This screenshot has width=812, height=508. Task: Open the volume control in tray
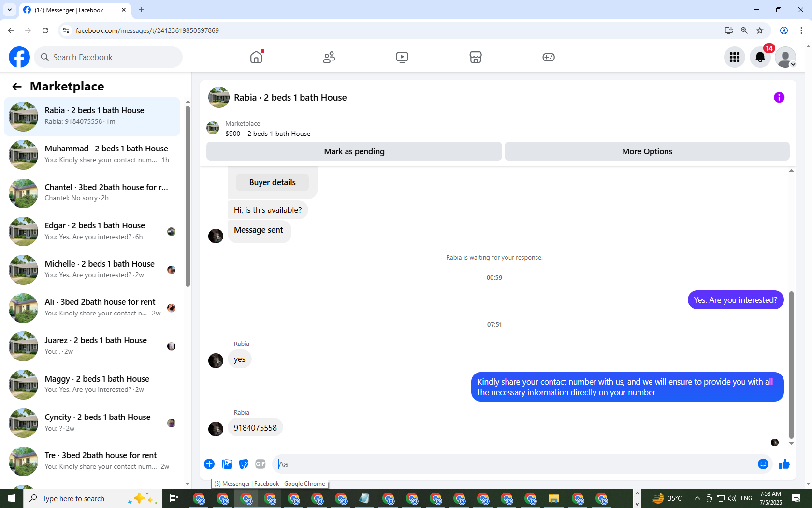point(732,498)
